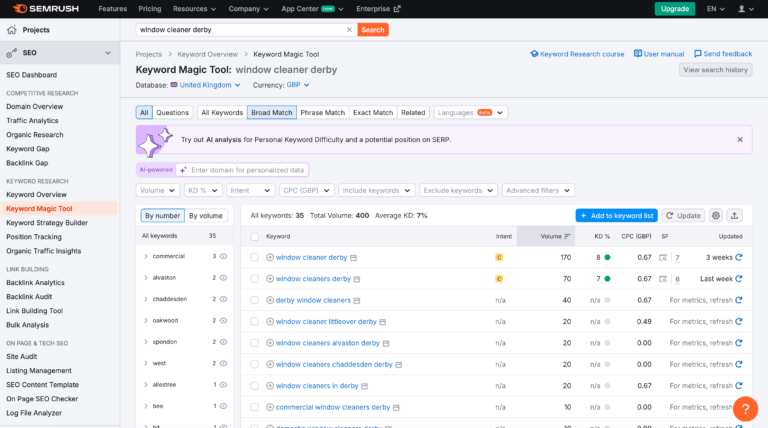Image resolution: width=768 pixels, height=428 pixels.
Task: Click the Semrush logo
Action: tap(45, 9)
